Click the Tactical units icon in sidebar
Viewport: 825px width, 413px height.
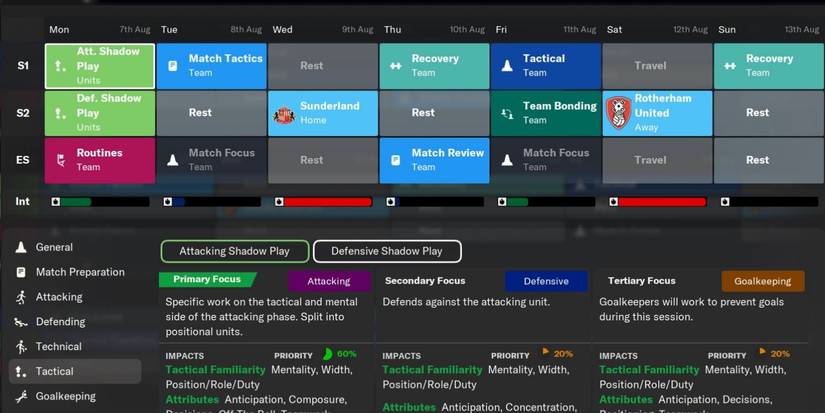[x=21, y=371]
